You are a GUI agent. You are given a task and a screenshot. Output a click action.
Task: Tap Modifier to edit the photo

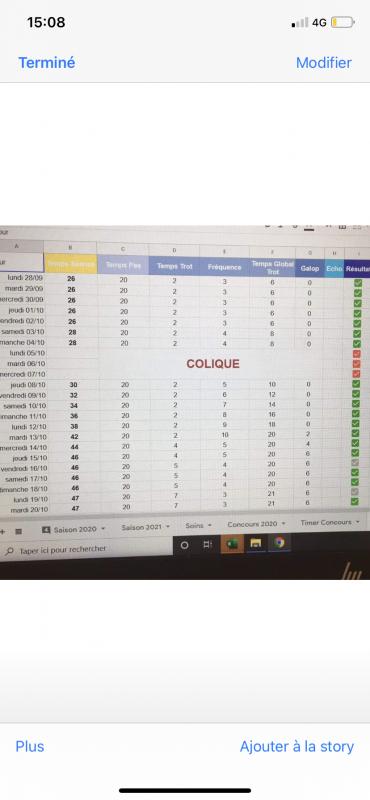pos(324,63)
